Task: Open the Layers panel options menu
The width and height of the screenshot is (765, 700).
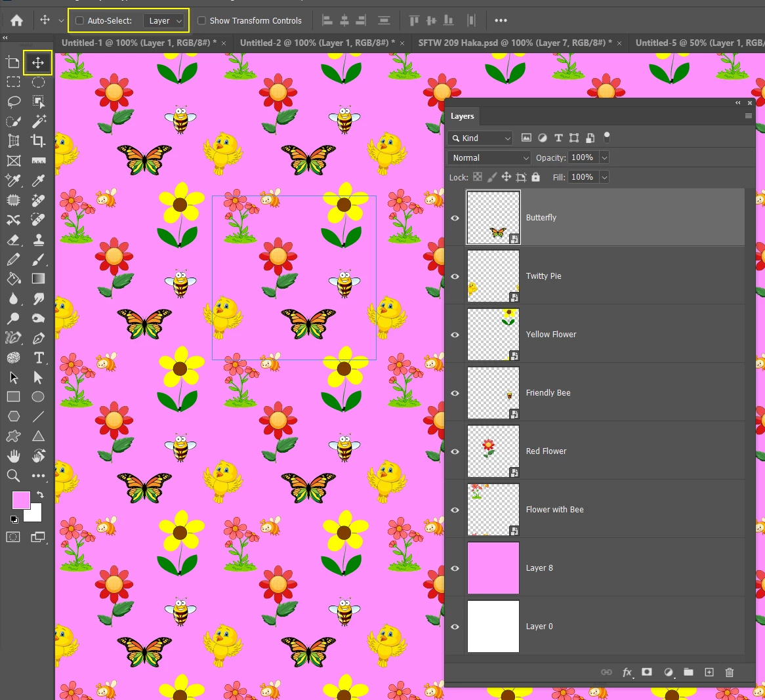Action: pyautogui.click(x=748, y=116)
